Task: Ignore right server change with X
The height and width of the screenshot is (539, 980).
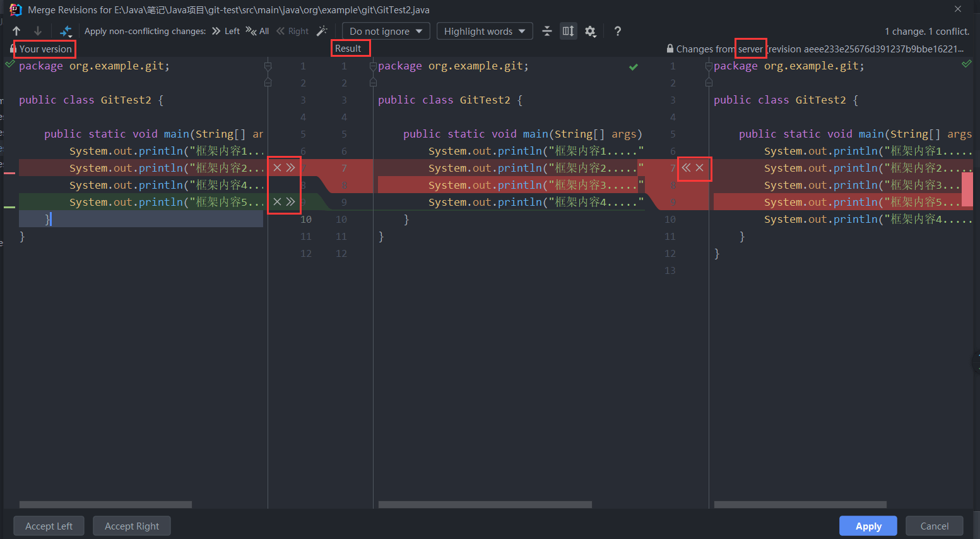Action: coord(699,167)
